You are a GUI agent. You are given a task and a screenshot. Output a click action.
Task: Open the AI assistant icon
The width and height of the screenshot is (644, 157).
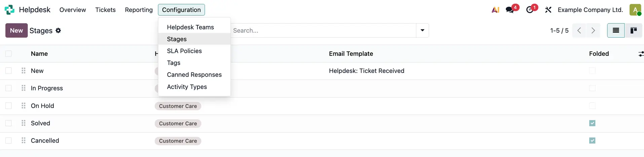tap(495, 10)
